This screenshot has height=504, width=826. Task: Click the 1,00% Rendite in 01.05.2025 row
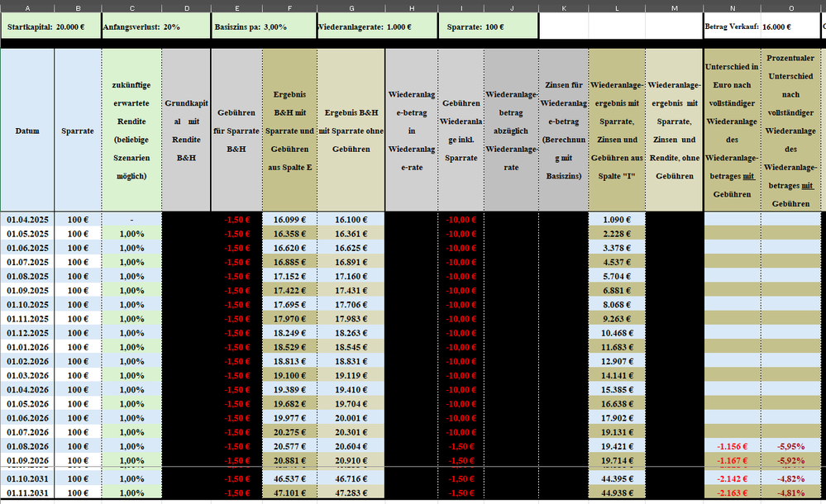[131, 234]
